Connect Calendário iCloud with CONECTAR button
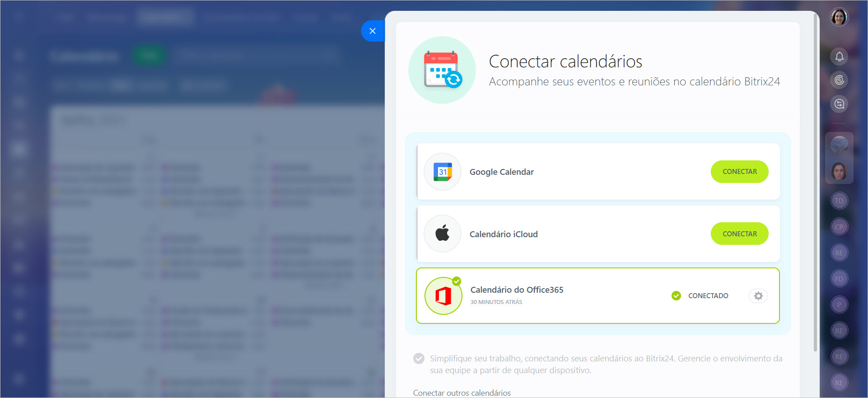Image resolution: width=868 pixels, height=398 pixels. pyautogui.click(x=739, y=234)
